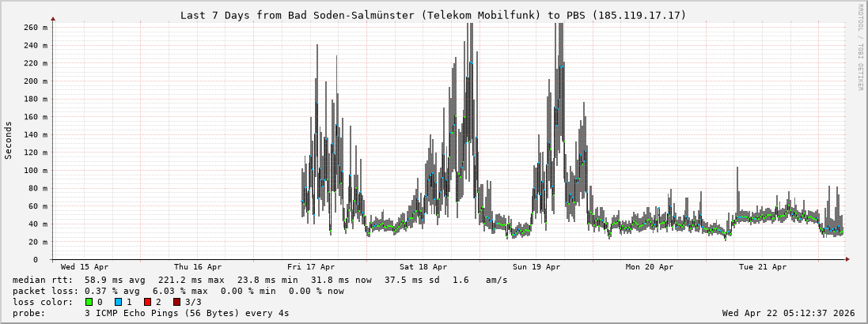Click the RRDTOOL / TOBI OETIKER watermark
Image resolution: width=868 pixels, height=324 pixels.
coord(860,47)
